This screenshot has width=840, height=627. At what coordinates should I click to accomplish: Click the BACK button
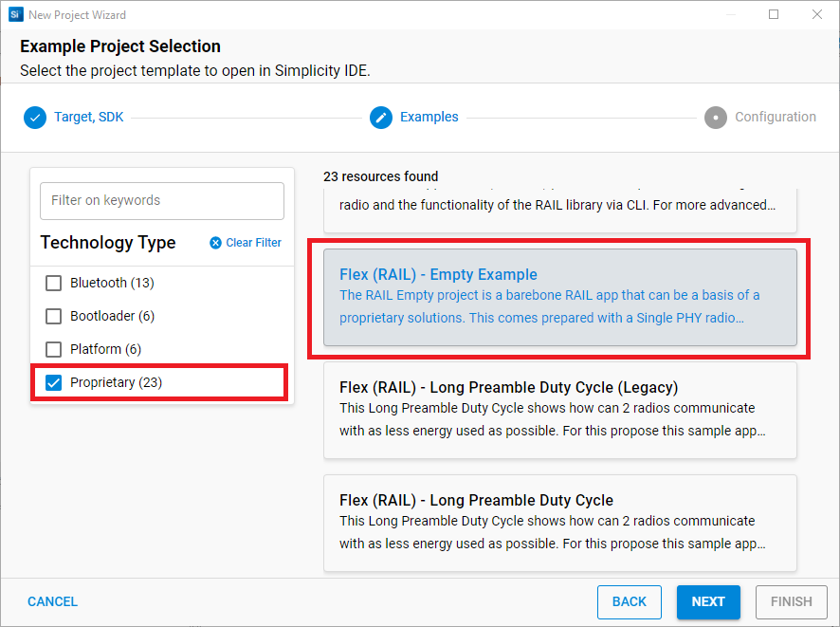tap(630, 601)
